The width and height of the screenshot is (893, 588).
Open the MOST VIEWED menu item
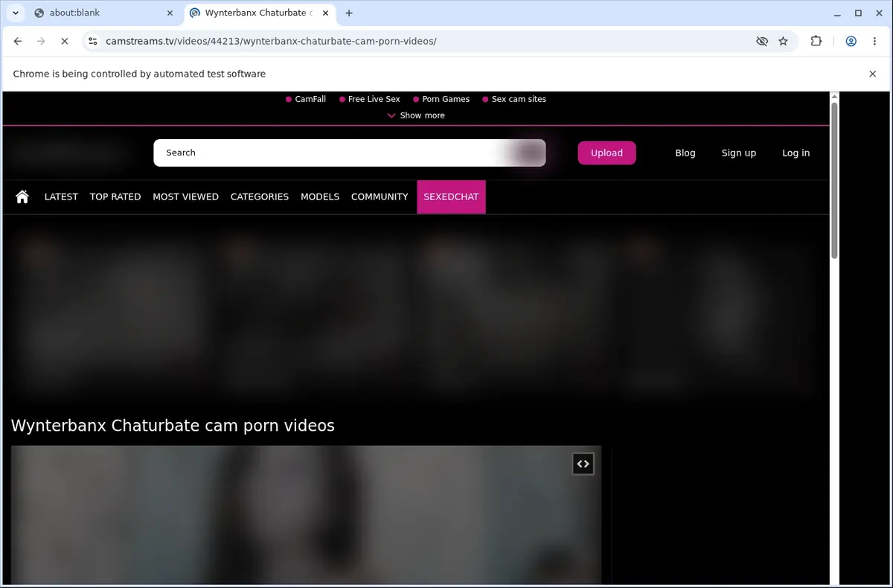[x=185, y=196]
